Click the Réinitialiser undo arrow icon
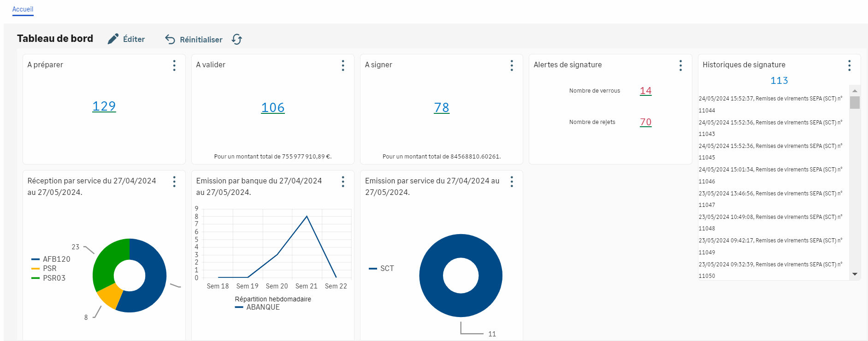This screenshot has width=868, height=341. point(170,39)
